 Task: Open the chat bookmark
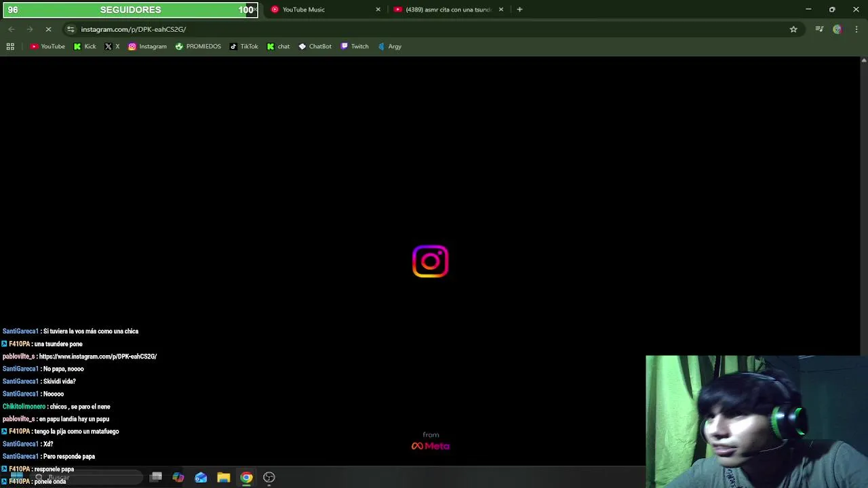tap(278, 46)
